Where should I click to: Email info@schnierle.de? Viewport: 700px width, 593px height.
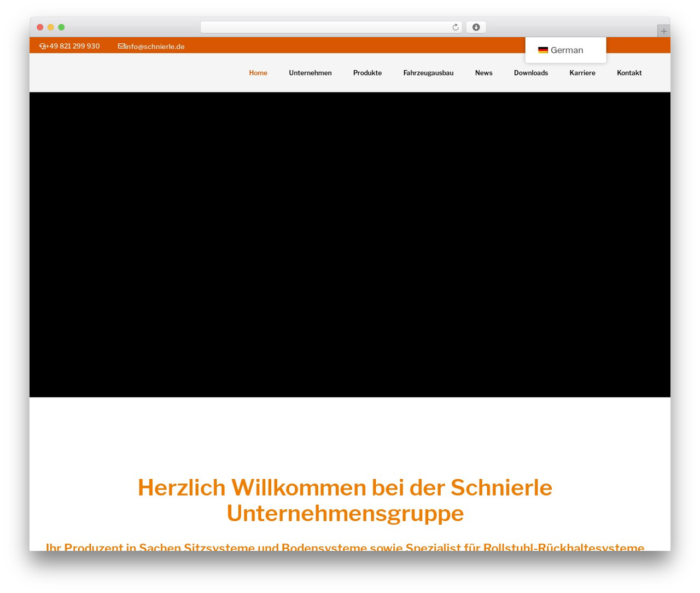[x=155, y=46]
